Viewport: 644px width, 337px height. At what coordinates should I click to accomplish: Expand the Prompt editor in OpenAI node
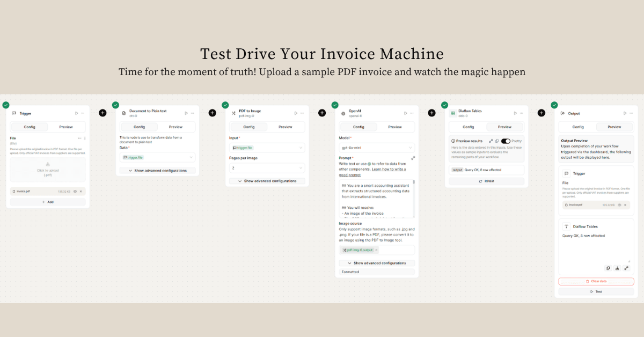coord(413,158)
